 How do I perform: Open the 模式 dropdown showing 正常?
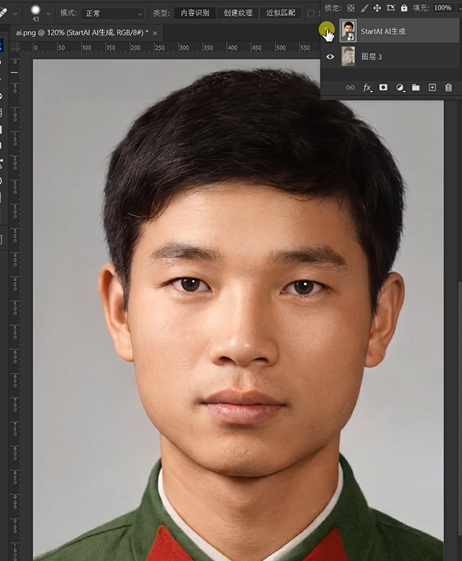[x=112, y=14]
